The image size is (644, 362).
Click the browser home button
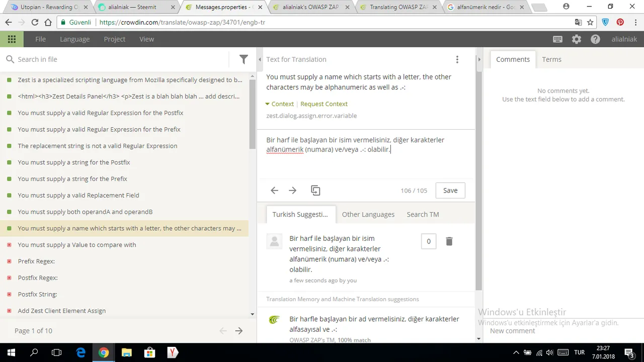click(x=48, y=22)
